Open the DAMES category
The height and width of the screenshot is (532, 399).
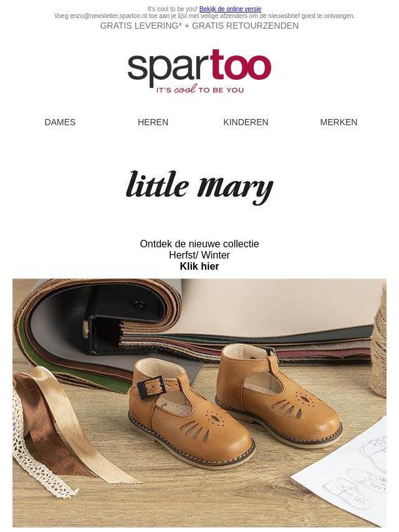(60, 122)
